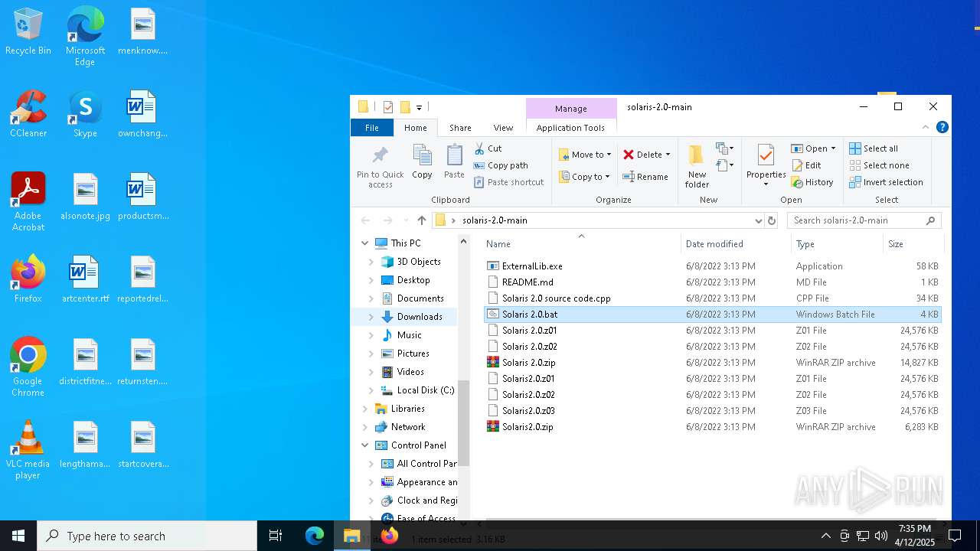Screen dimensions: 980x551
Task: Collapse the Control Panel tree node
Action: 365,445
